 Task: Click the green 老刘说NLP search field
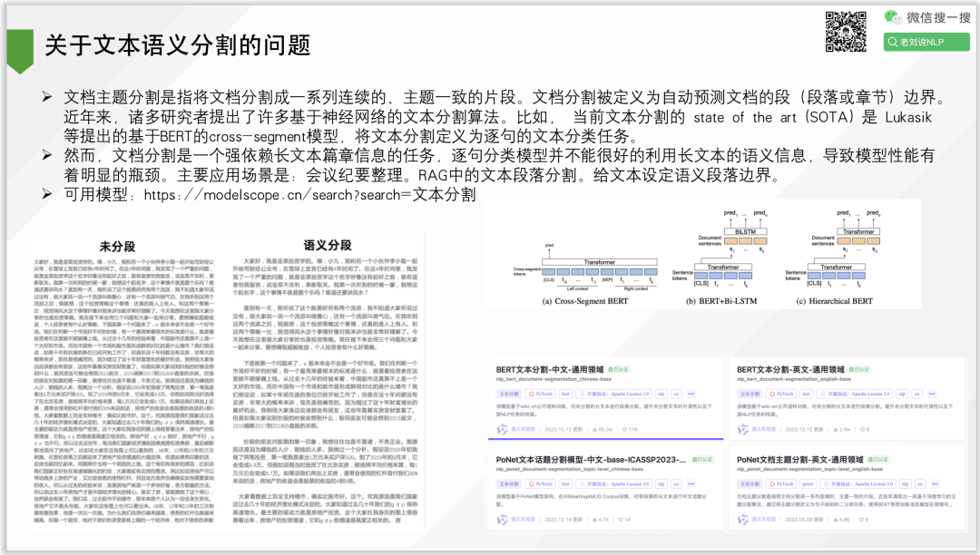[x=926, y=42]
